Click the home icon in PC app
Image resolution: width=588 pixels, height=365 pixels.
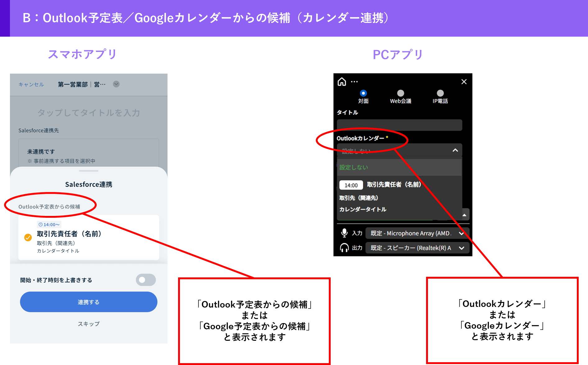coord(342,82)
